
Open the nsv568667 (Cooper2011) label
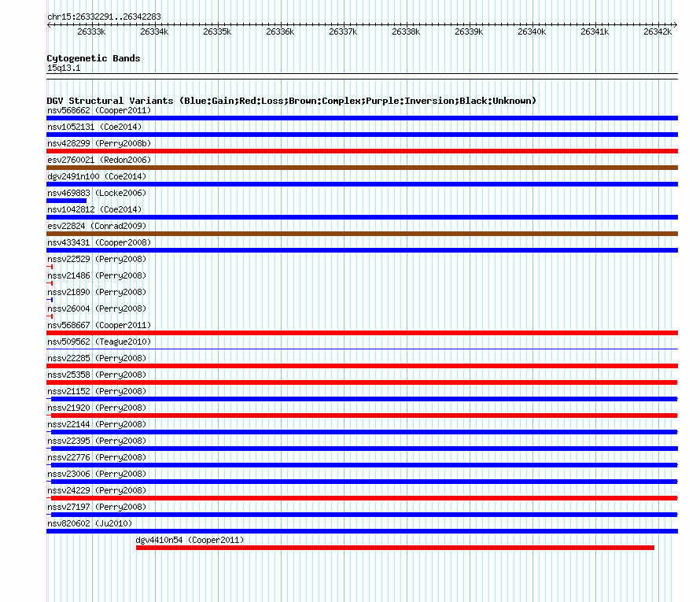point(99,325)
